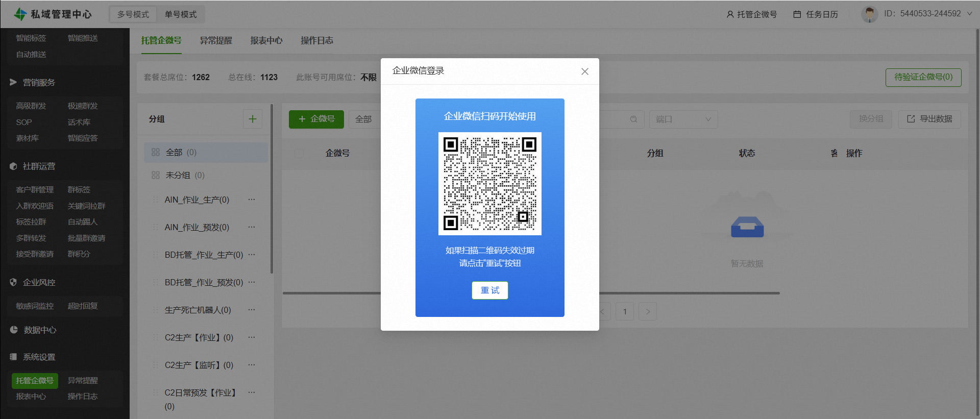Click the 重试 button under the QR code
This screenshot has width=980, height=419.
[x=489, y=290]
